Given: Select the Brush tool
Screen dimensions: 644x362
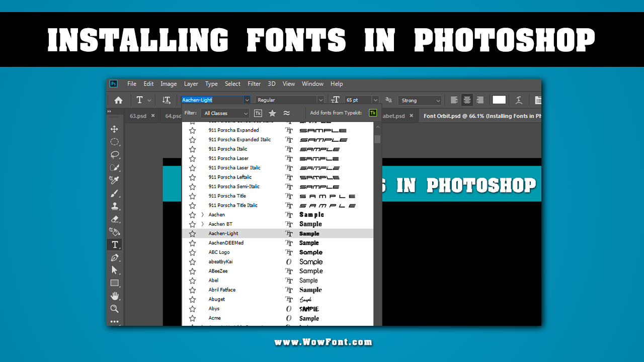Looking at the screenshot, I should (115, 194).
